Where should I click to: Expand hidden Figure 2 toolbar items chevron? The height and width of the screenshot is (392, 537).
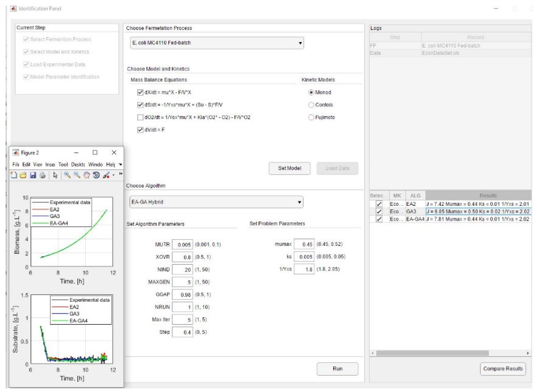[x=121, y=174]
